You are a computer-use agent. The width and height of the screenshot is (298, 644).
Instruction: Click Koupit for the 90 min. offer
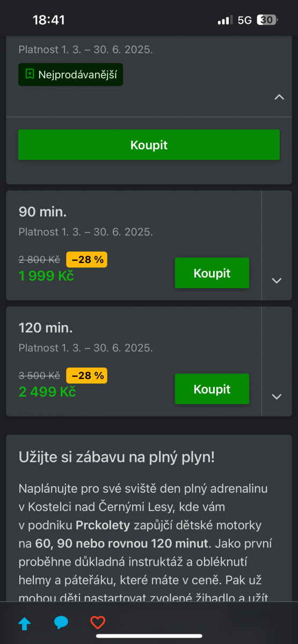click(x=212, y=273)
